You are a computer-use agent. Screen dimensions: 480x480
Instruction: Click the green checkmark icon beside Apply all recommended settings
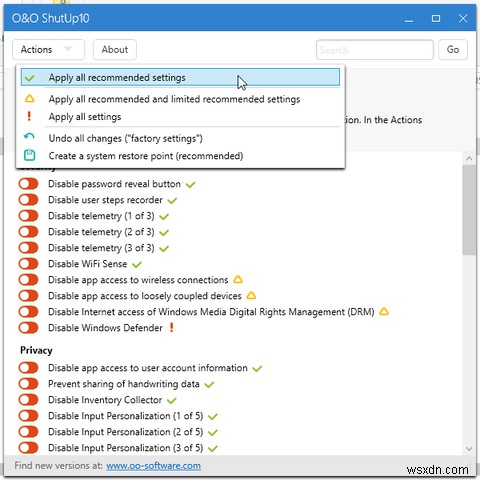[30, 78]
